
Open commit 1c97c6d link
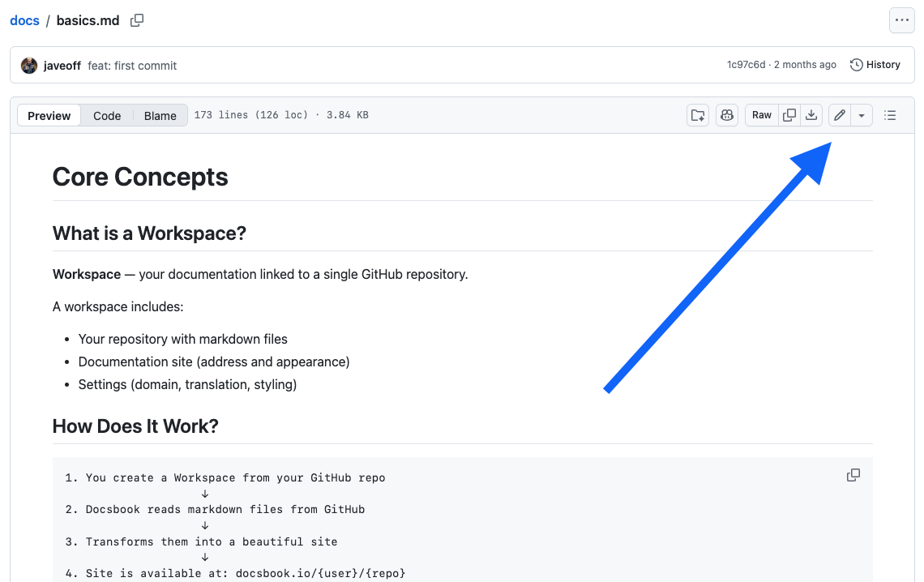[746, 65]
